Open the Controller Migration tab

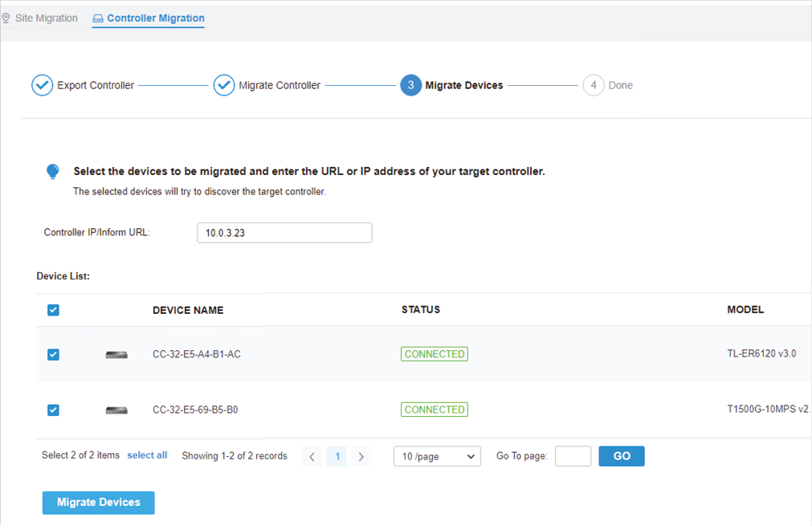coord(149,18)
